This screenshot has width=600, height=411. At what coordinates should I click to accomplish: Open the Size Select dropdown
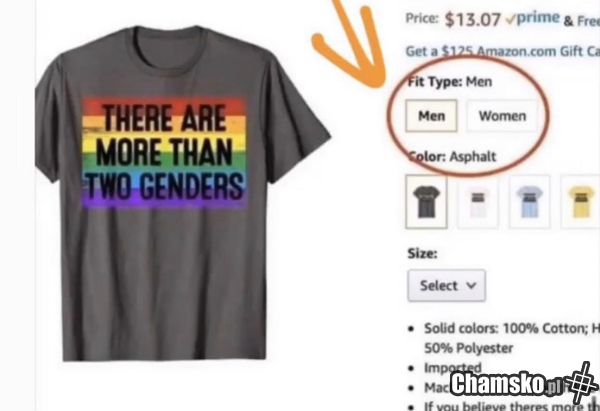[447, 285]
